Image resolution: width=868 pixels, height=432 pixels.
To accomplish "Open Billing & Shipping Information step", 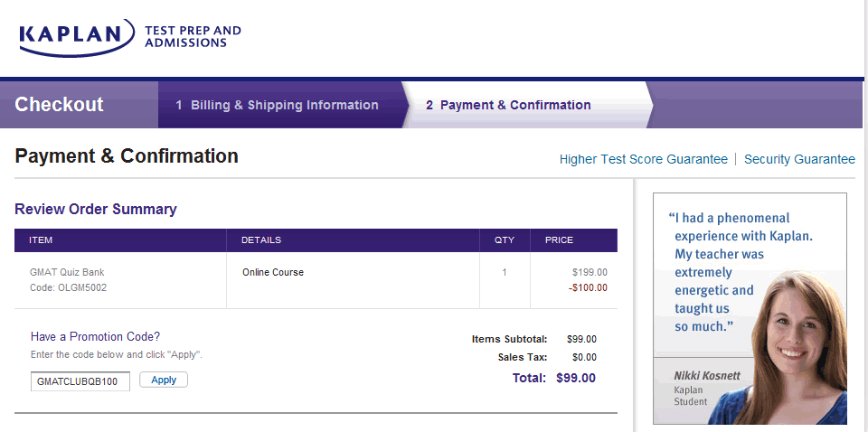I will (277, 105).
